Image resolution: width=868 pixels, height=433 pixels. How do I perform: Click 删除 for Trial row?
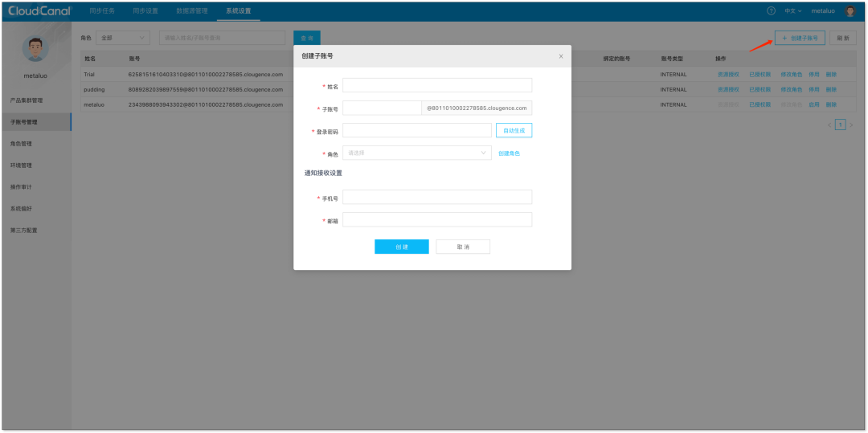click(831, 74)
